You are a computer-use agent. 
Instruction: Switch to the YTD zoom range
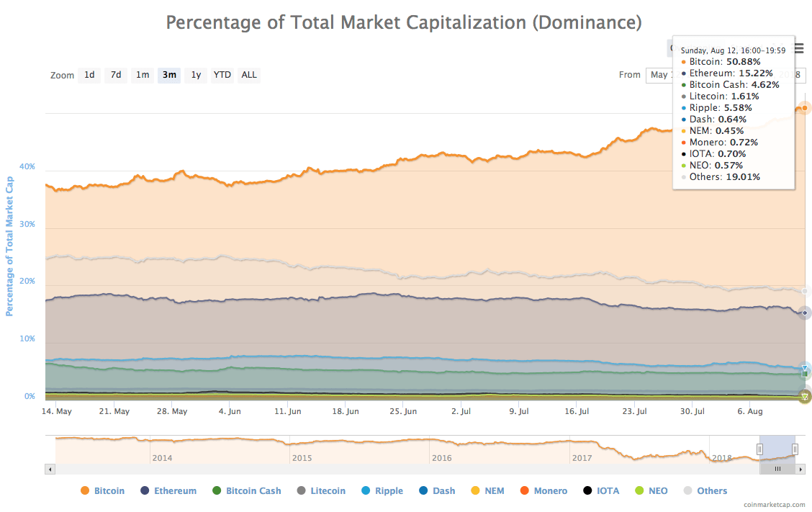[222, 74]
